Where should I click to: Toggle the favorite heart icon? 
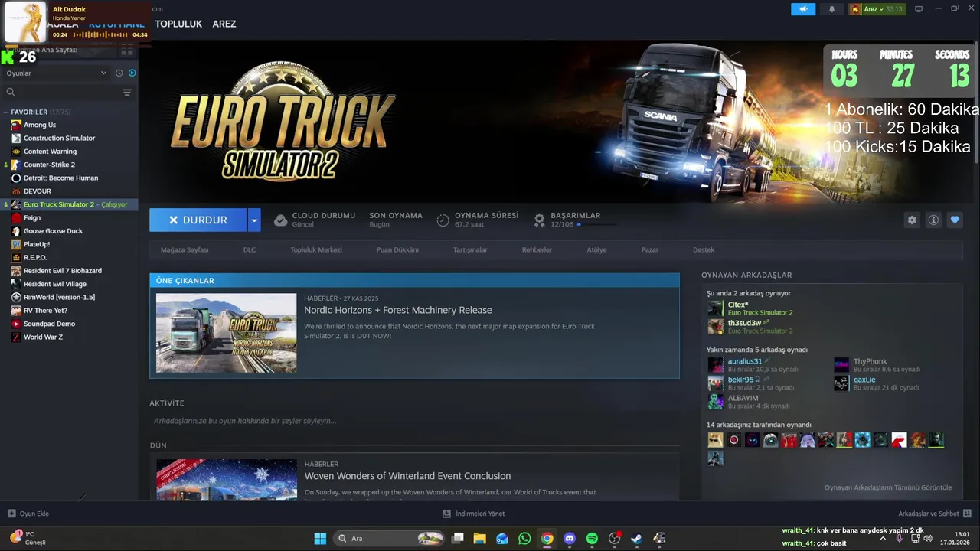[955, 220]
